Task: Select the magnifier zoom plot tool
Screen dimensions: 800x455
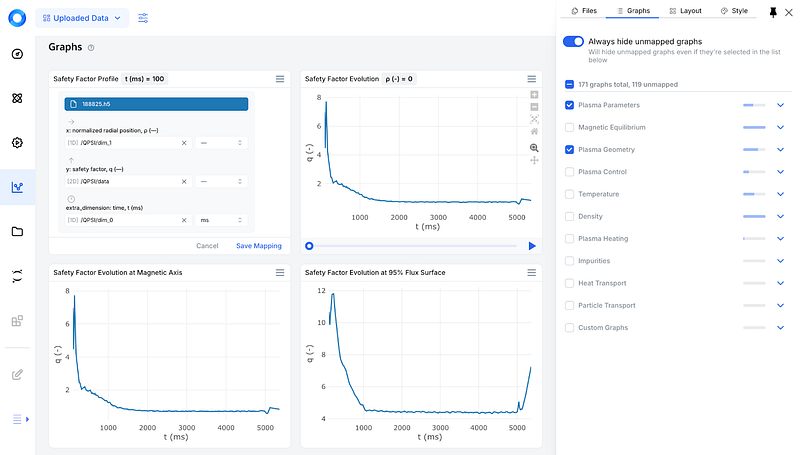Action: [x=534, y=148]
